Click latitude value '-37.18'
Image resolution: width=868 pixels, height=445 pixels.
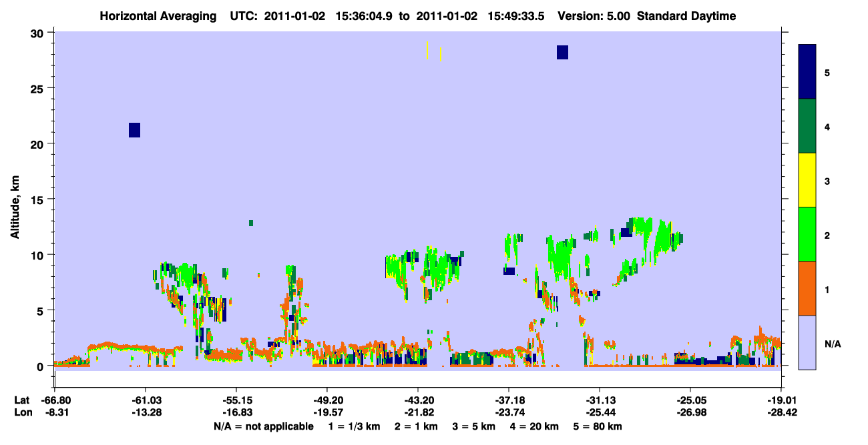tap(508, 400)
